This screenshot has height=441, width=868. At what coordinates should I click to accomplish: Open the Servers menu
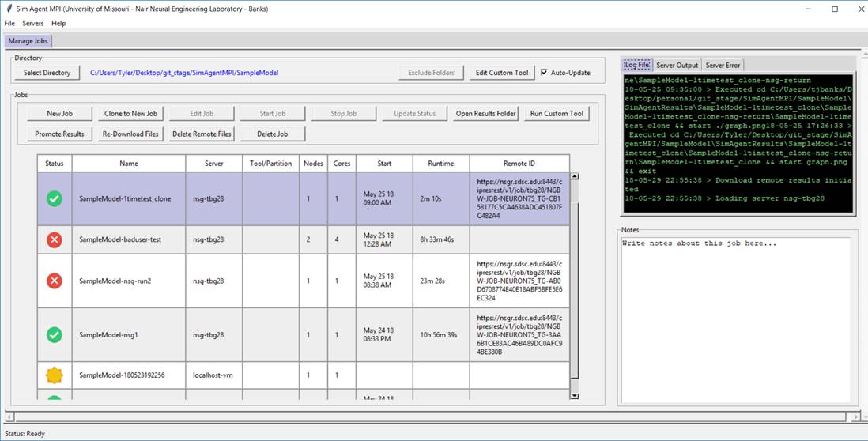tap(32, 23)
